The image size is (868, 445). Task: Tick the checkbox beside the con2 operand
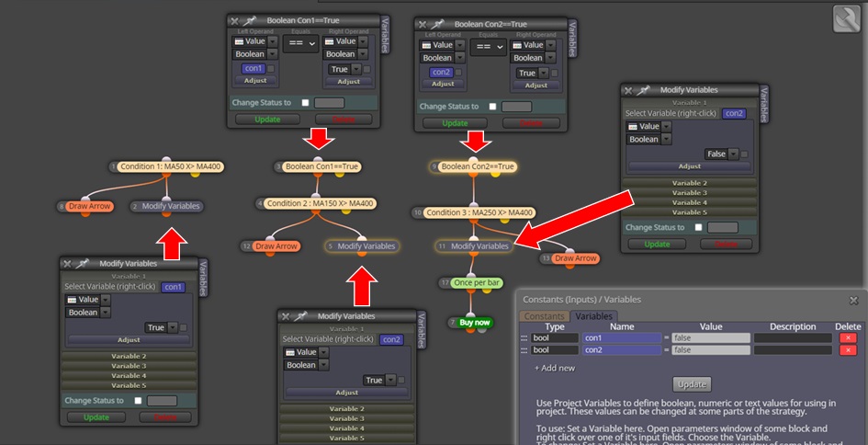[458, 73]
